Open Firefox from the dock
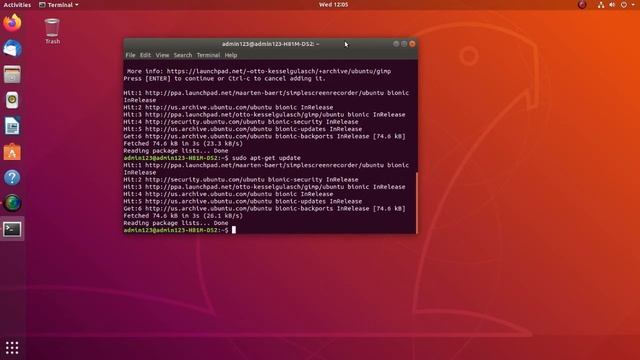 point(12,23)
